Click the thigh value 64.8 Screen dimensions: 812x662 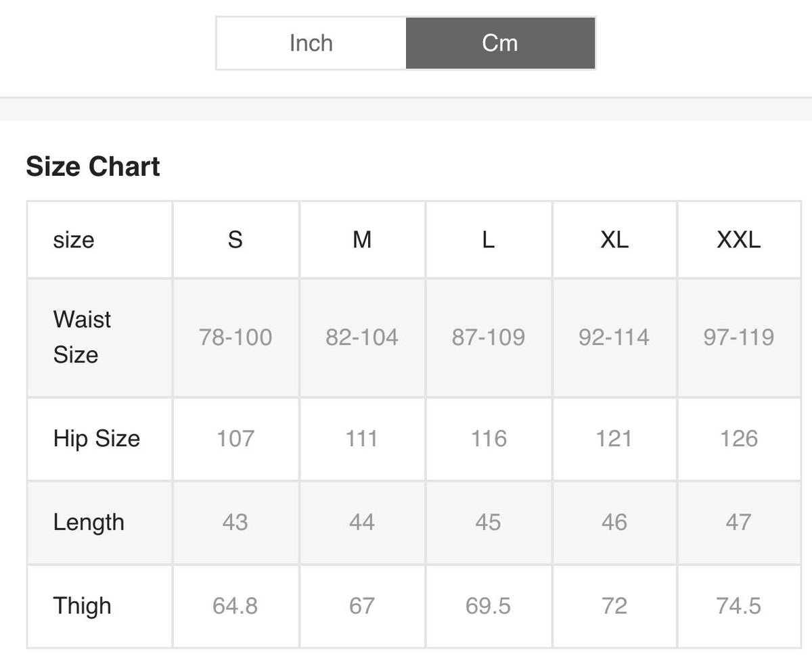pyautogui.click(x=235, y=606)
